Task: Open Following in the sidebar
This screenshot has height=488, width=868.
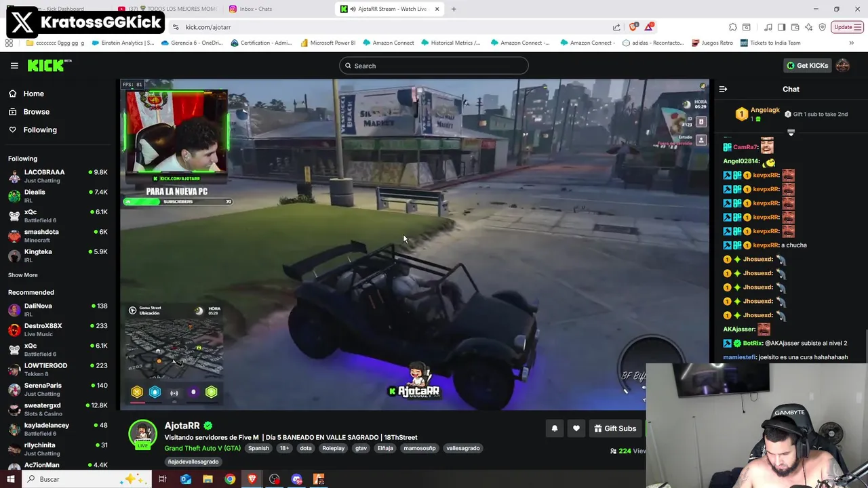Action: [x=33, y=129]
